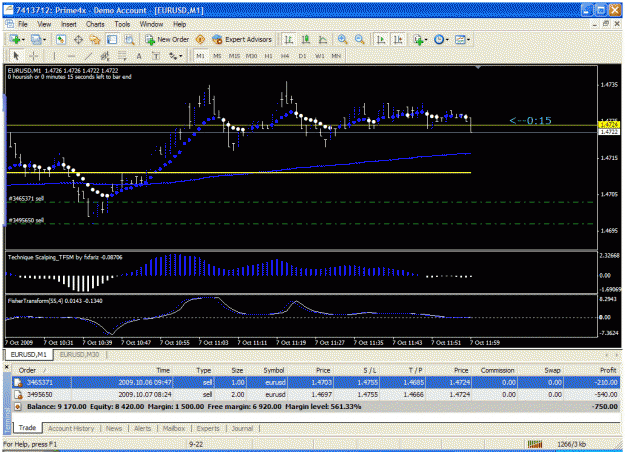Select the Text Label 'T' tool
The image size is (625, 452).
[x=156, y=56]
